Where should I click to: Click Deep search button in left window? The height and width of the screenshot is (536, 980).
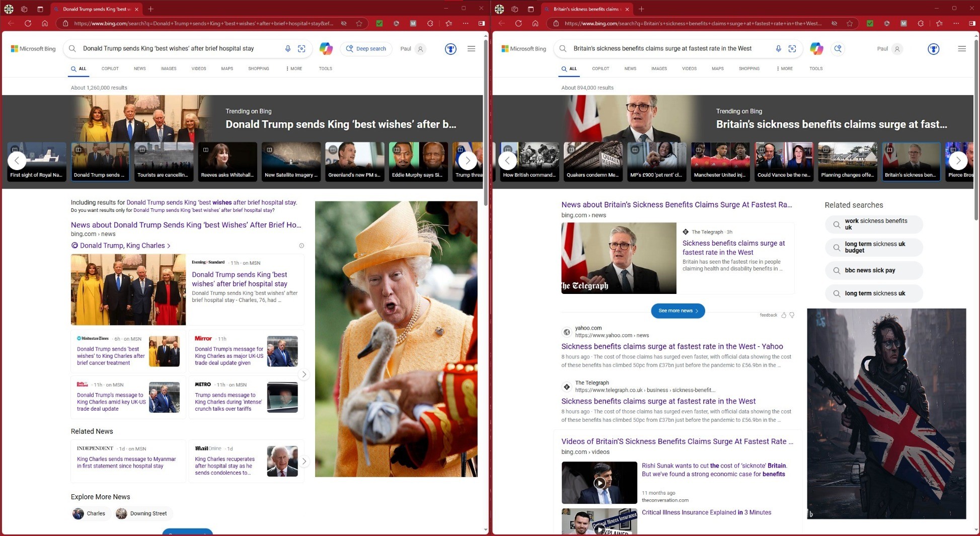[366, 49]
